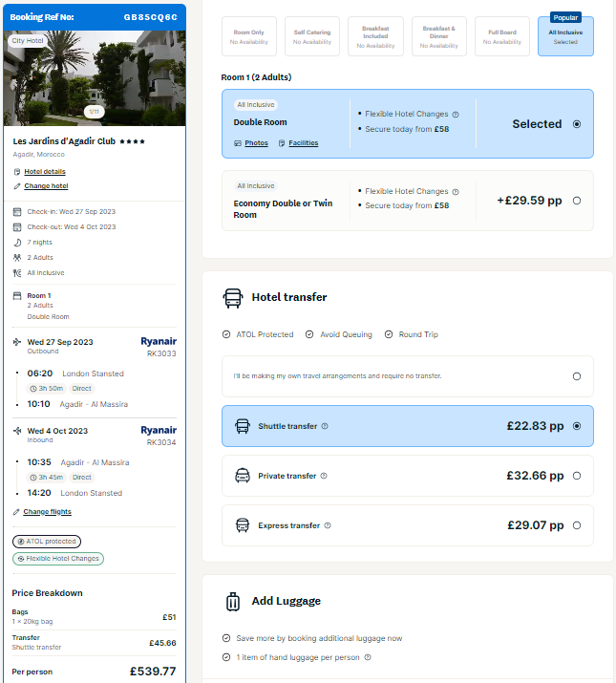Open Private transfer info icon

pyautogui.click(x=324, y=476)
